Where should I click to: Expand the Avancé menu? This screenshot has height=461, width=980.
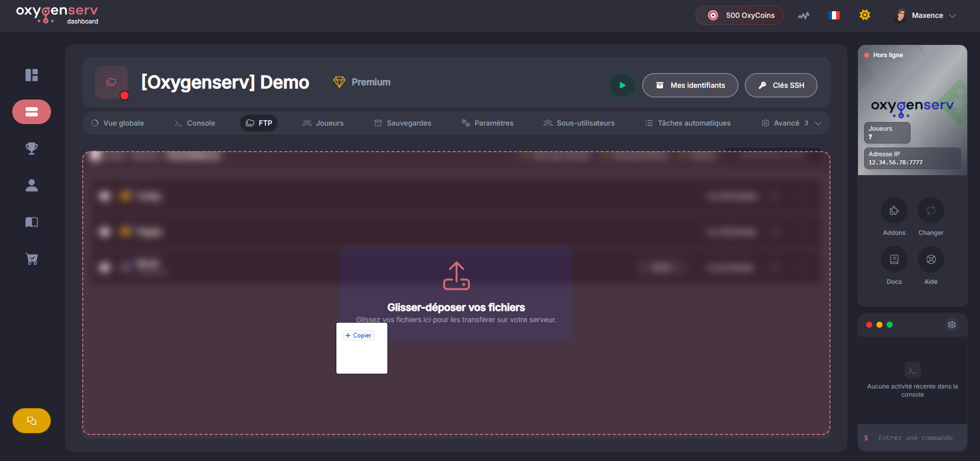click(791, 123)
